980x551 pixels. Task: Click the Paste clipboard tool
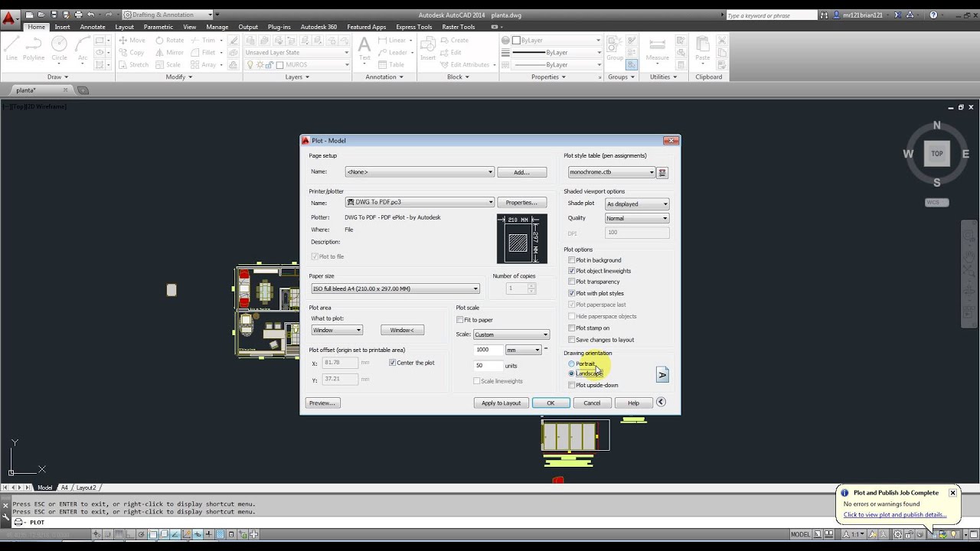pyautogui.click(x=702, y=47)
